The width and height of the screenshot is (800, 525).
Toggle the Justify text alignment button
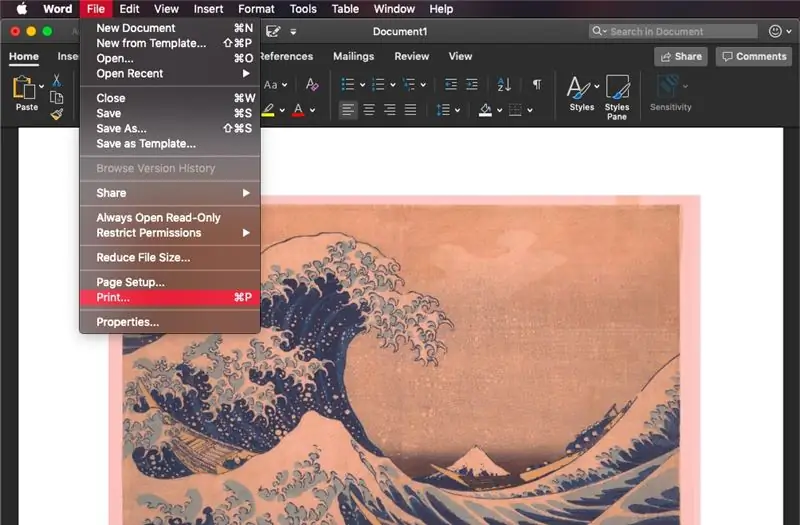coord(410,110)
